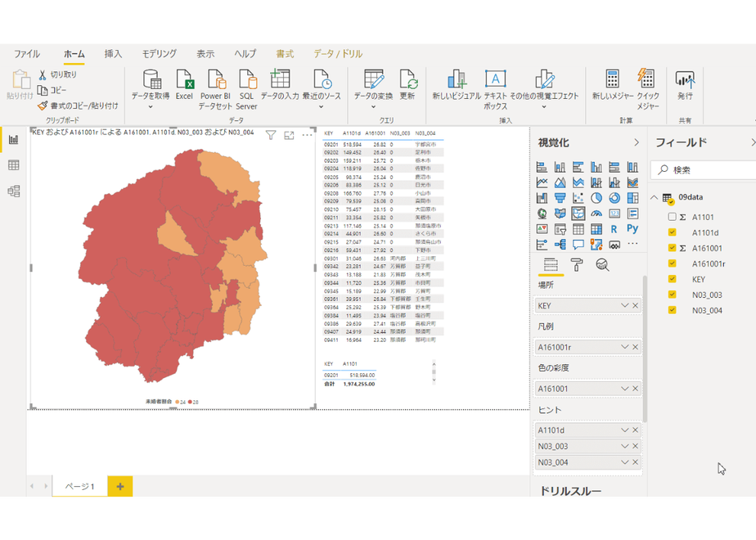Click the 発行 publish button

tap(685, 85)
